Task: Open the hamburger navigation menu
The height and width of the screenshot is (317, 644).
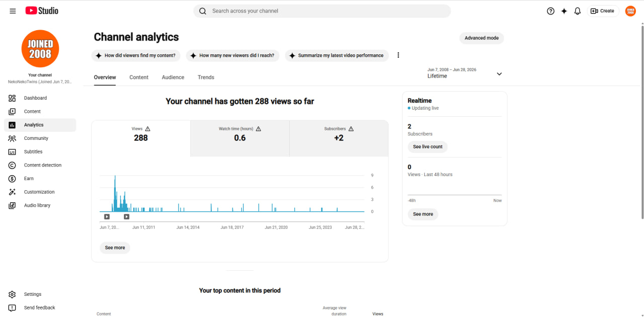Action: coord(13,11)
